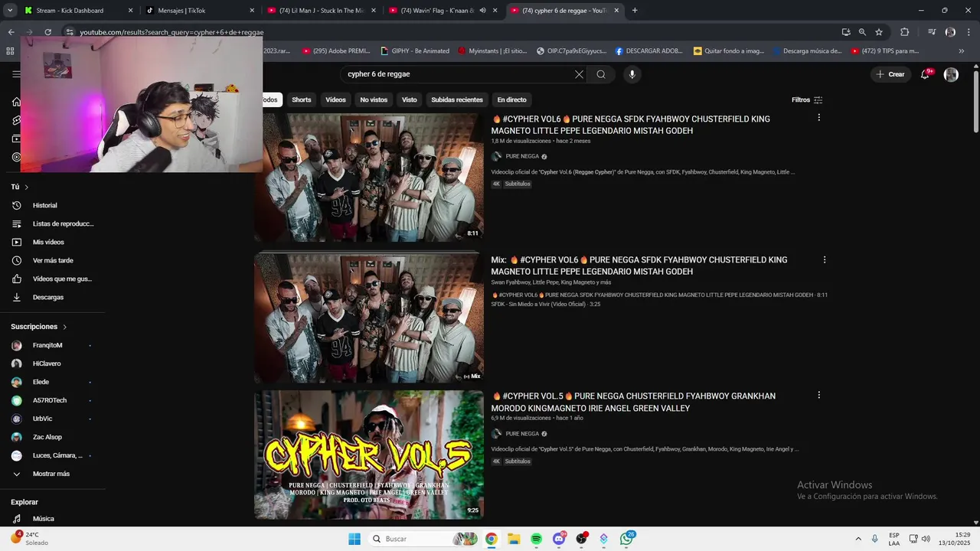980x551 pixels.
Task: Open browser extensions puzzle icon
Action: (x=904, y=32)
